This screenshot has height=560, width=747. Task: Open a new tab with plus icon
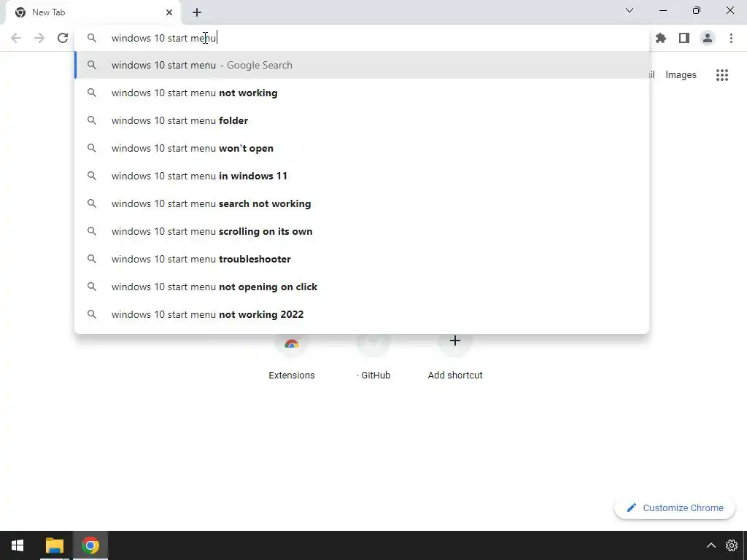(x=197, y=12)
